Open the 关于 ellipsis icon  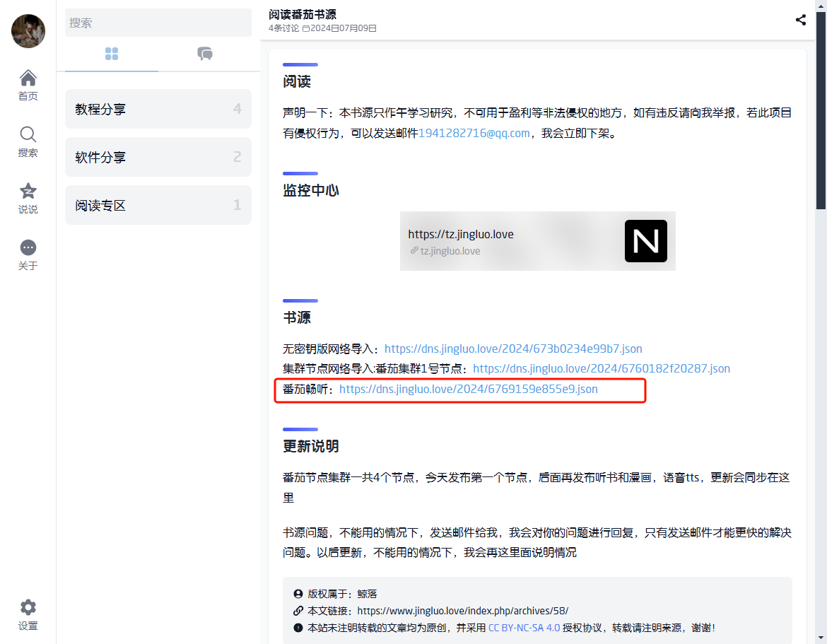28,247
